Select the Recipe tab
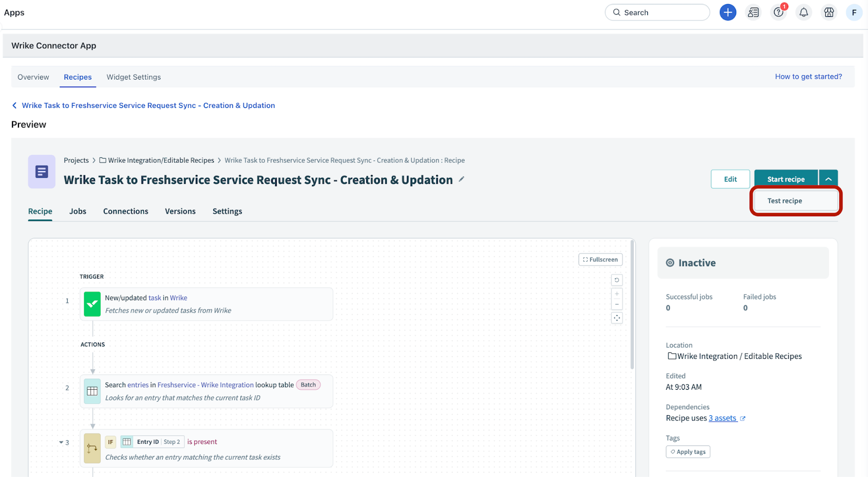868x477 pixels. point(40,211)
